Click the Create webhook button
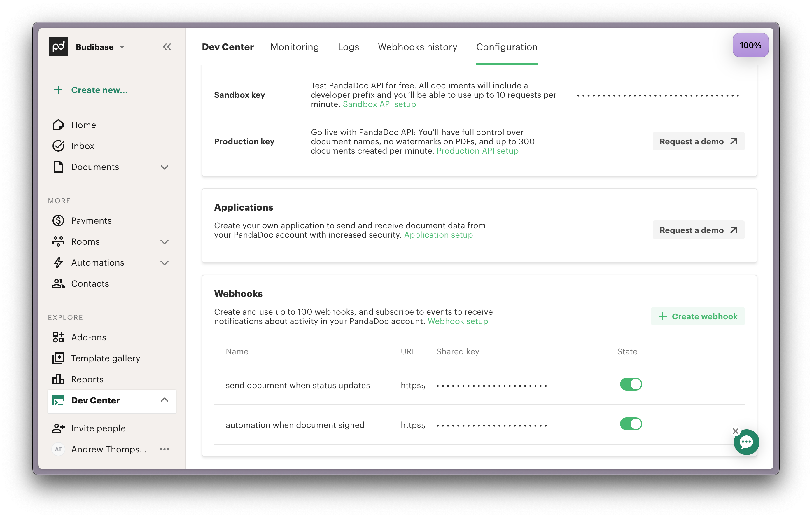Screen dimensions: 812x518 point(698,316)
